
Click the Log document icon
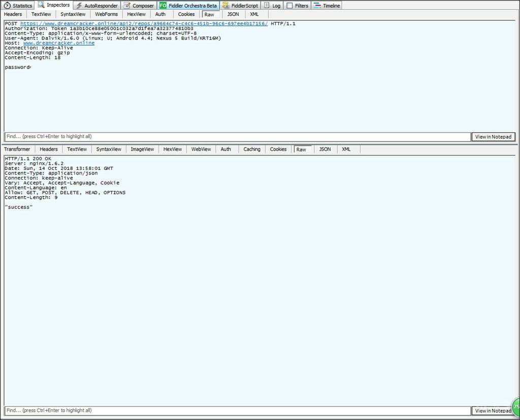(x=267, y=5)
